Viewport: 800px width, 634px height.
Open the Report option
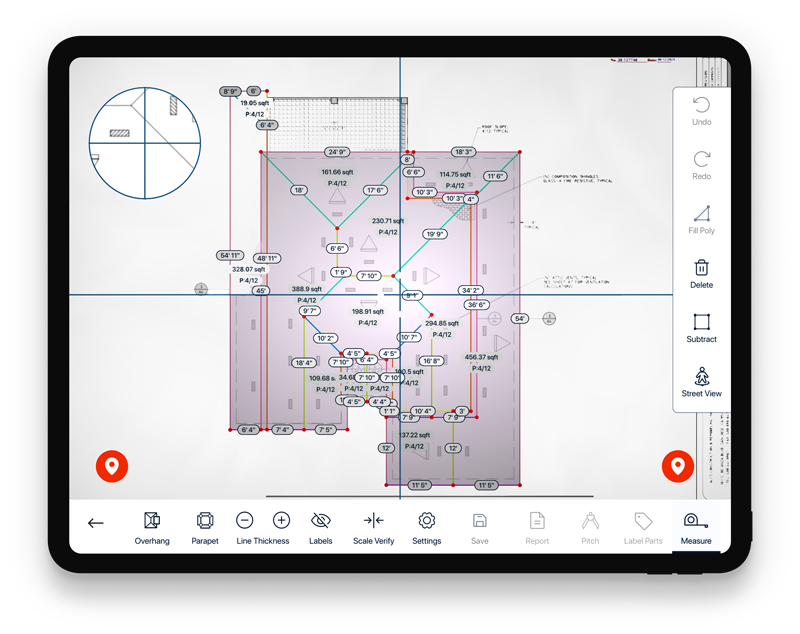point(537,526)
